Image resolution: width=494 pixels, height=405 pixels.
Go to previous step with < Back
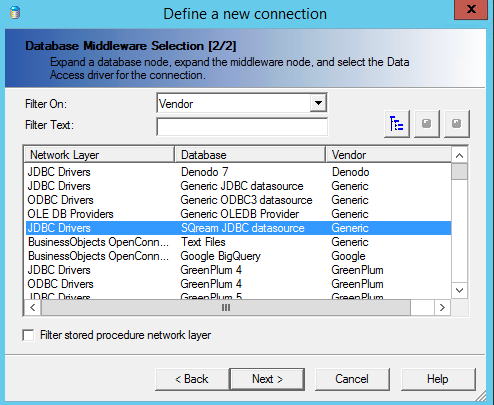point(192,379)
